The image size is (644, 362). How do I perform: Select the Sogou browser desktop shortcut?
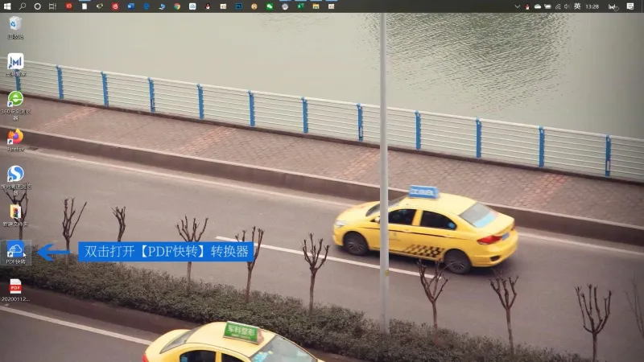pos(15,180)
